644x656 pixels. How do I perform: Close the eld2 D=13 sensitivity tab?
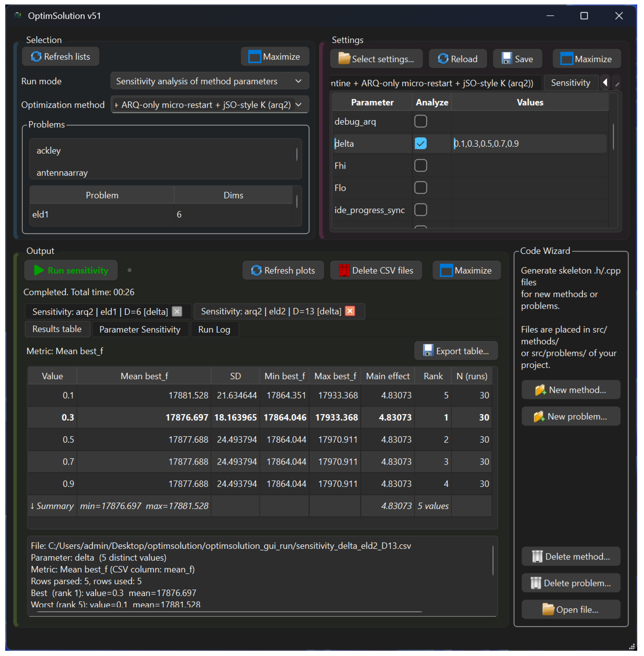[350, 311]
